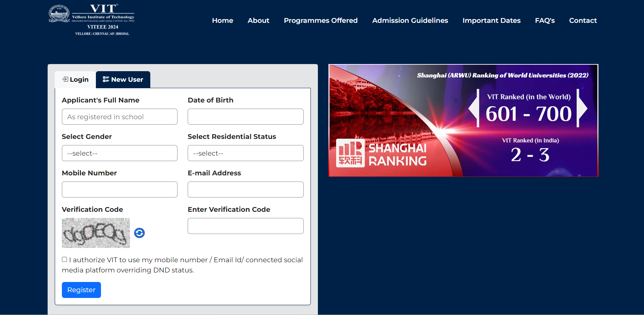Go to About page
This screenshot has width=644, height=315.
pyautogui.click(x=258, y=20)
